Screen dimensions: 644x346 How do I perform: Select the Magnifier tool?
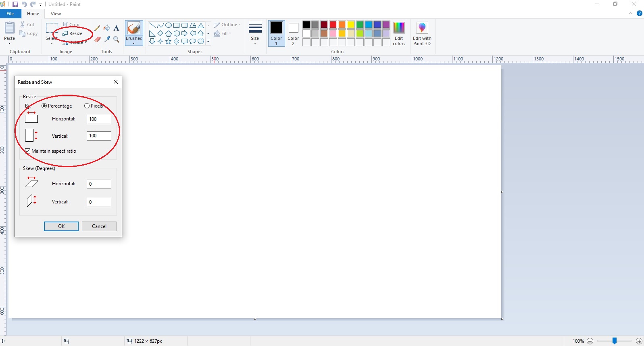click(116, 39)
